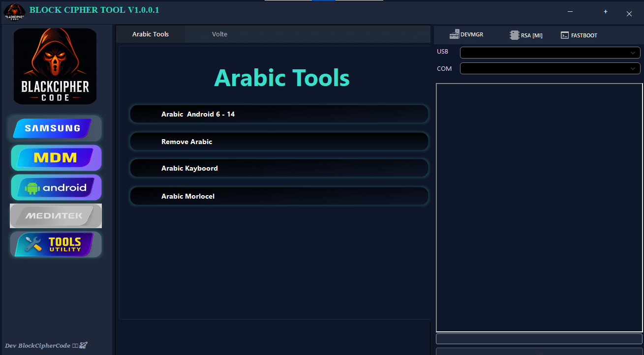This screenshot has width=644, height=355.
Task: Click the small app logo in the title bar
Action: (14, 12)
